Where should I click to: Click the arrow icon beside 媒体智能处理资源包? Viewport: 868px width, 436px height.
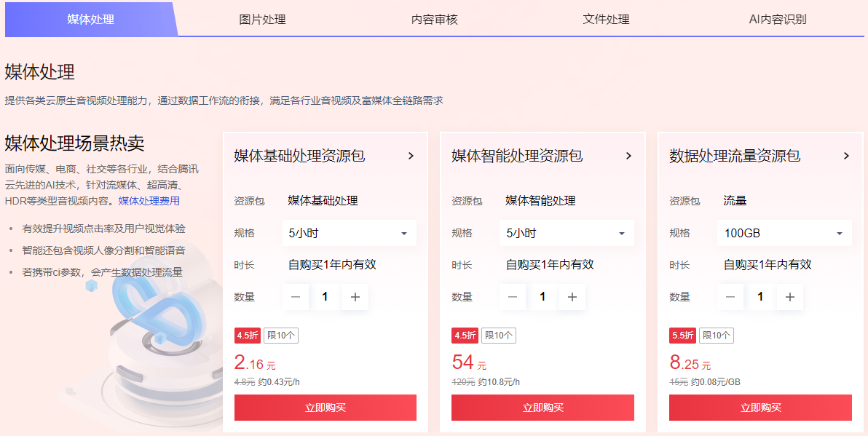628,156
